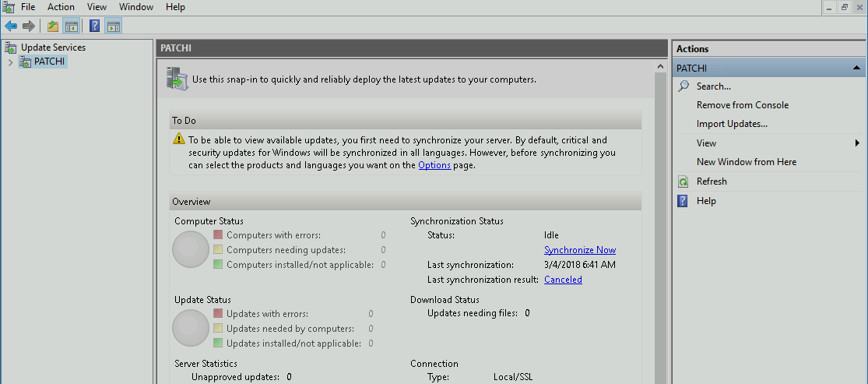Image resolution: width=868 pixels, height=384 pixels.
Task: Toggle Show/Hide Console Tree toolbar button
Action: pos(71,26)
